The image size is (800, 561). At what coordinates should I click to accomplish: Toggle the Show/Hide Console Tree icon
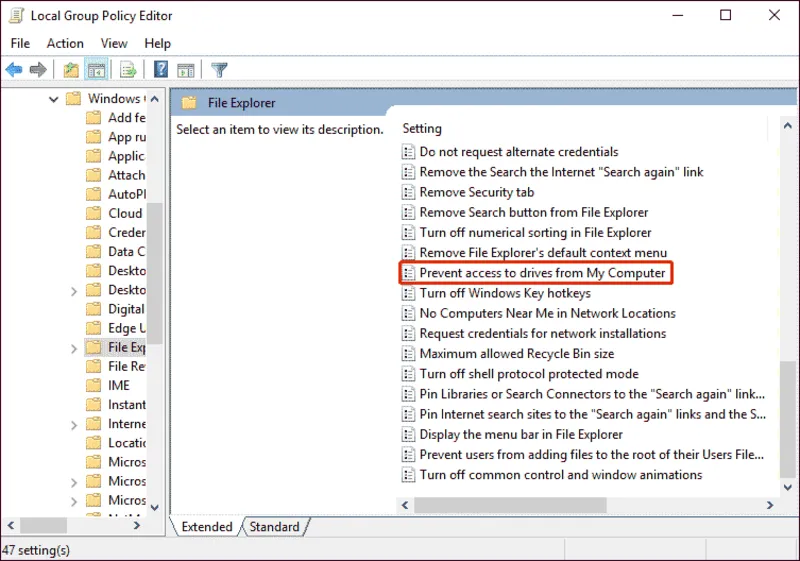[x=97, y=70]
